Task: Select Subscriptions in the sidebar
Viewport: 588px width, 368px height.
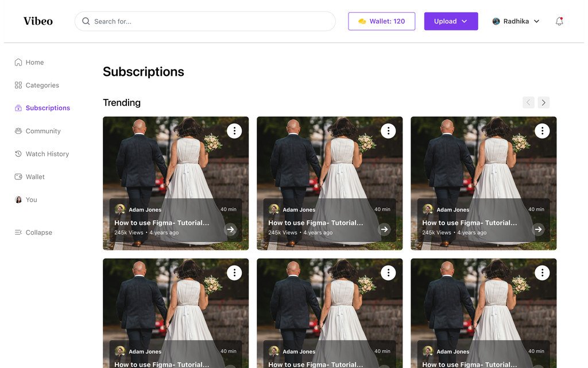Action: click(42, 108)
